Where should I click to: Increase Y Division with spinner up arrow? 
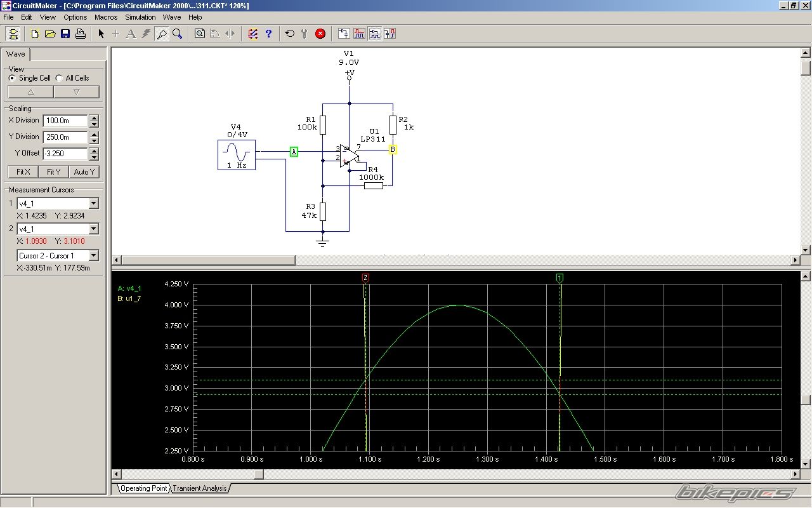94,134
